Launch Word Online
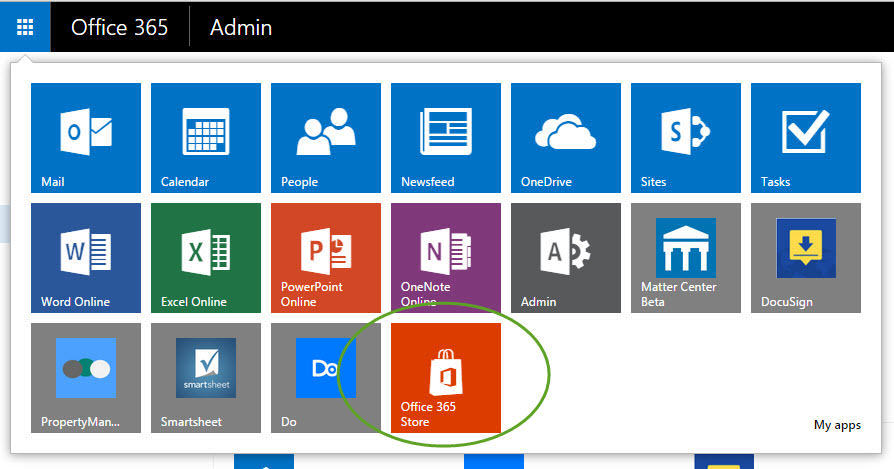This screenshot has width=894, height=469. 86,258
